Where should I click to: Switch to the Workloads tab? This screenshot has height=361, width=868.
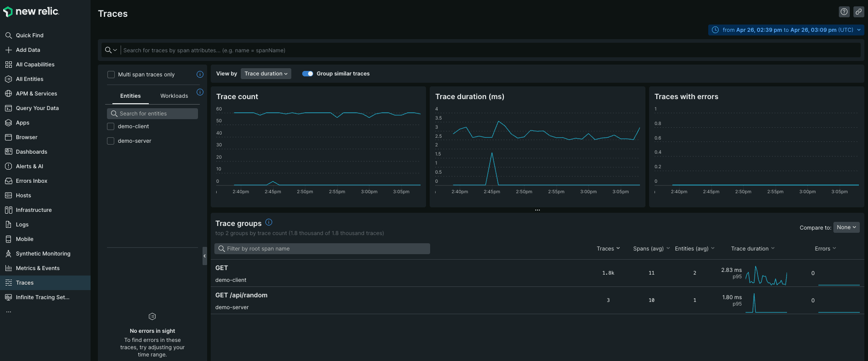(174, 96)
